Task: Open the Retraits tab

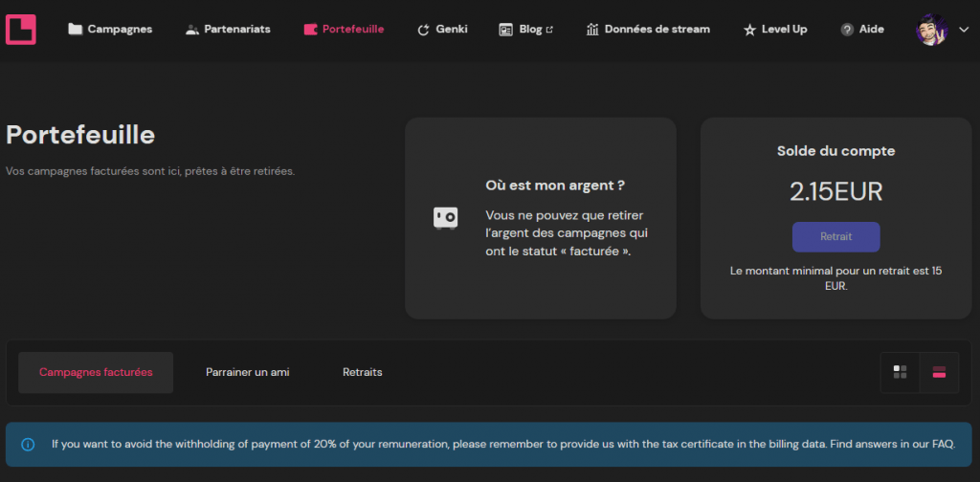Action: point(362,372)
